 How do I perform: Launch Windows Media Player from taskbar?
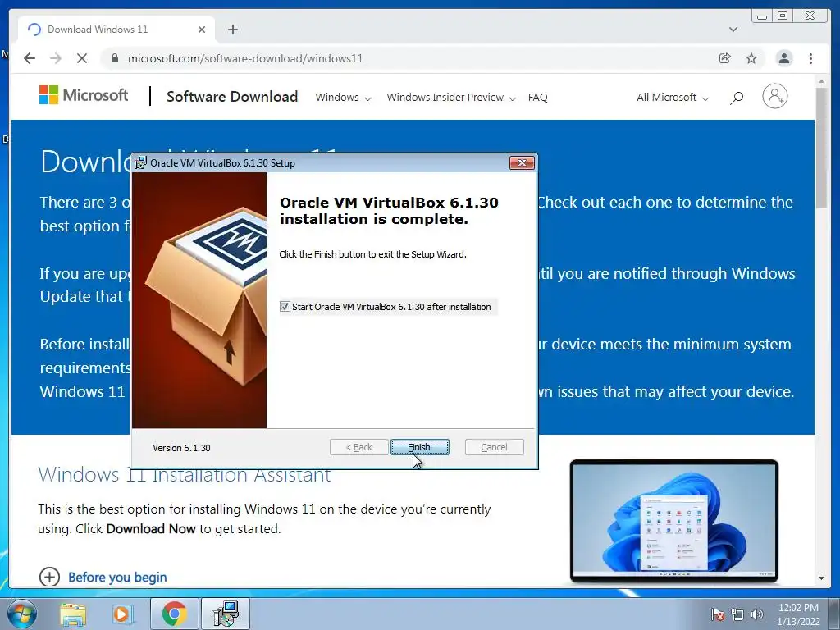pyautogui.click(x=122, y=614)
